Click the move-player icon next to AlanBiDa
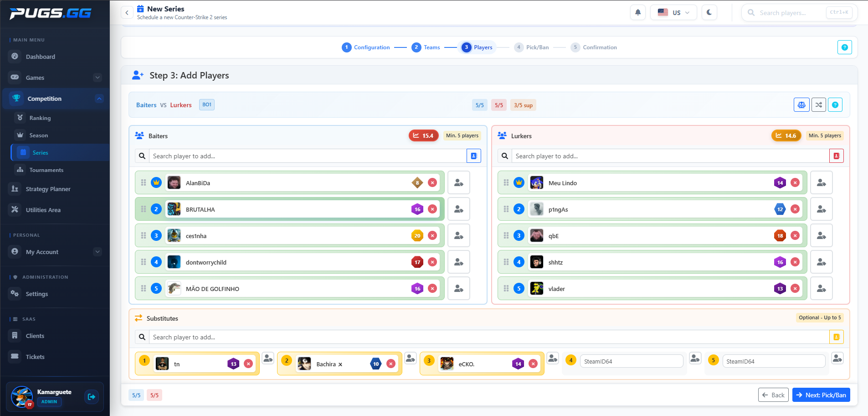Viewport: 868px width, 416px height. coord(458,183)
